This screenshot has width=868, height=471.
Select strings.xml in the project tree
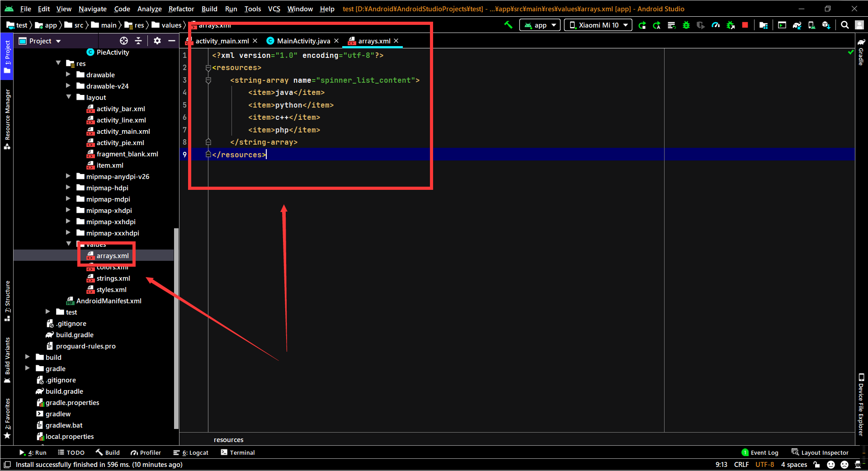pos(113,278)
